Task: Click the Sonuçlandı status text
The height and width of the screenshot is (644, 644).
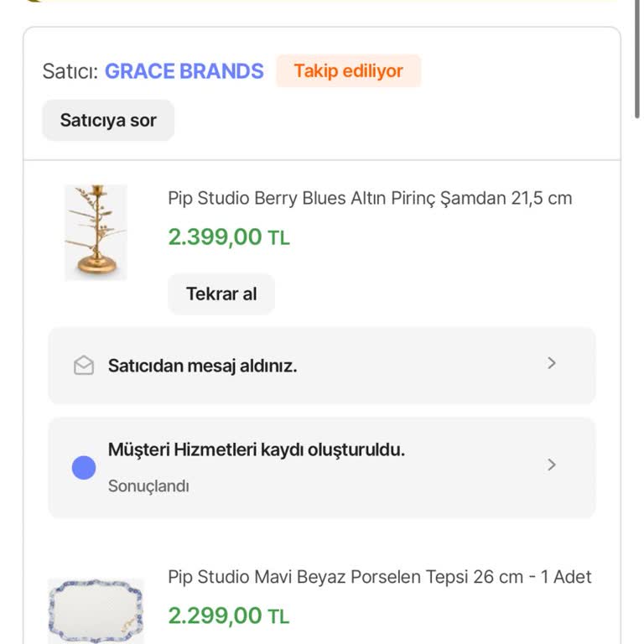Action: [x=148, y=486]
